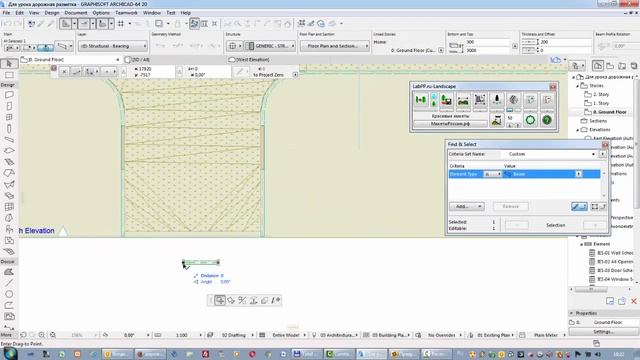Open the File menu
Viewport: 640px width, 360px height.
pos(7,13)
